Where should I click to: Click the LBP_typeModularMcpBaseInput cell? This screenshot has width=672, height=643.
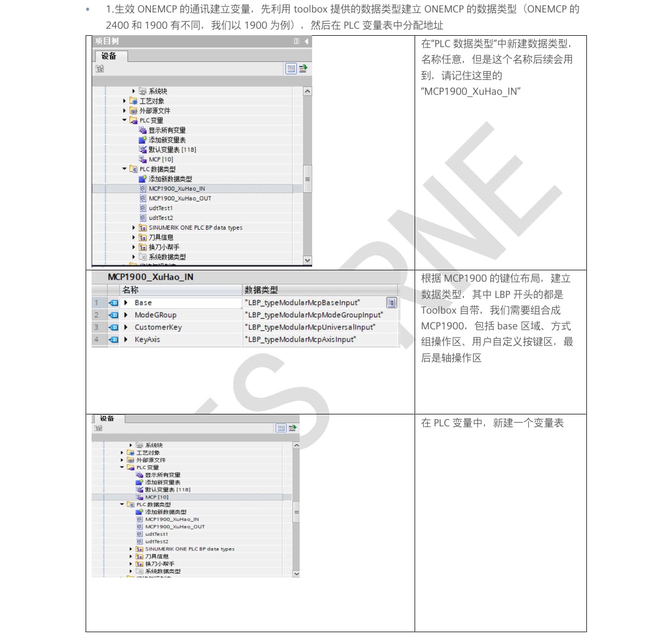[x=314, y=303]
